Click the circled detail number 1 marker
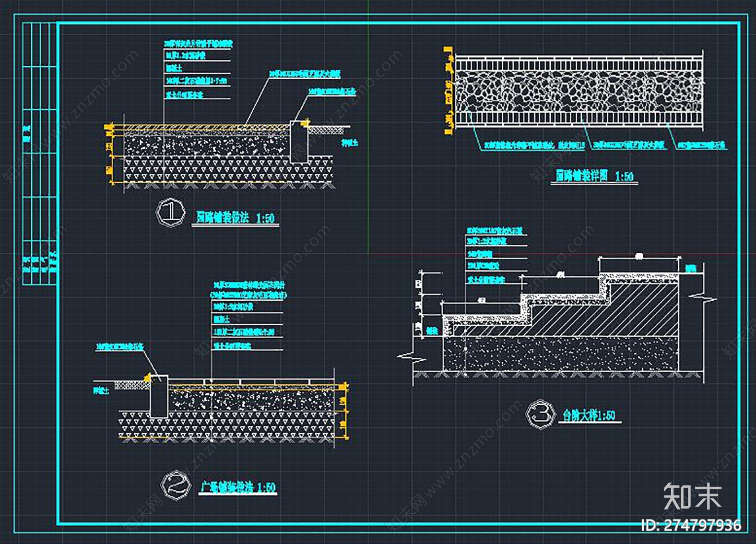 pyautogui.click(x=171, y=213)
